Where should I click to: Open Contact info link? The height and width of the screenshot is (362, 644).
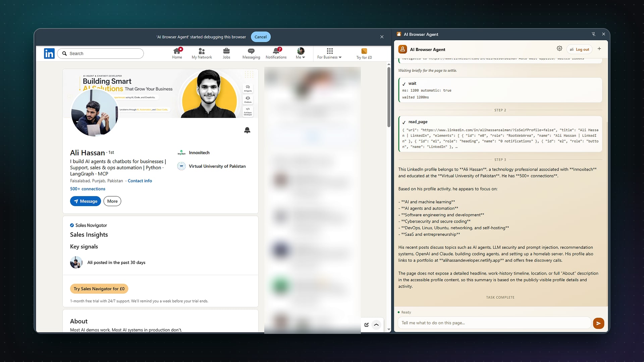pos(140,181)
